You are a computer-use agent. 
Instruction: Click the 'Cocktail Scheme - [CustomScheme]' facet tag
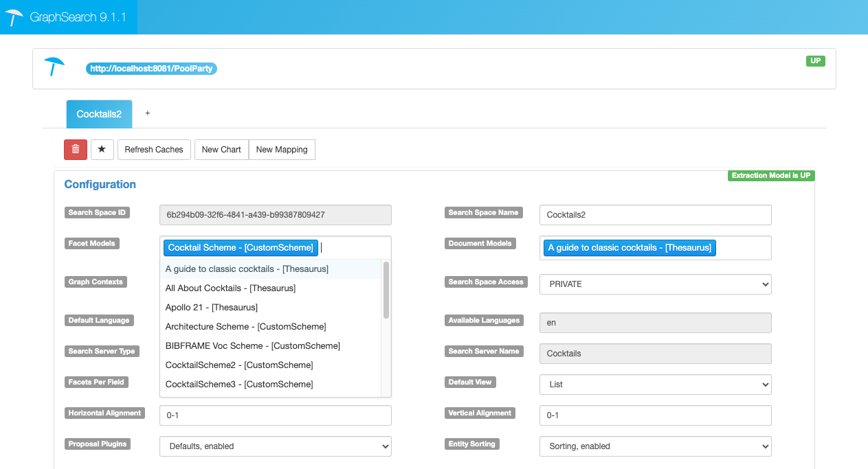pos(241,247)
